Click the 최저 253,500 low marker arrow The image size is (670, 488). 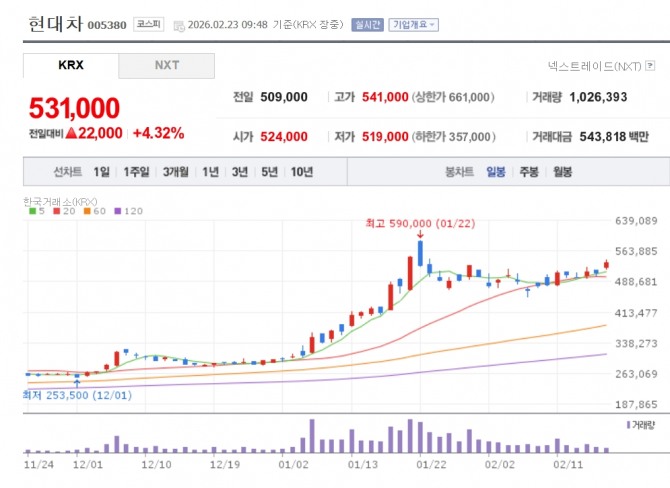click(x=77, y=380)
